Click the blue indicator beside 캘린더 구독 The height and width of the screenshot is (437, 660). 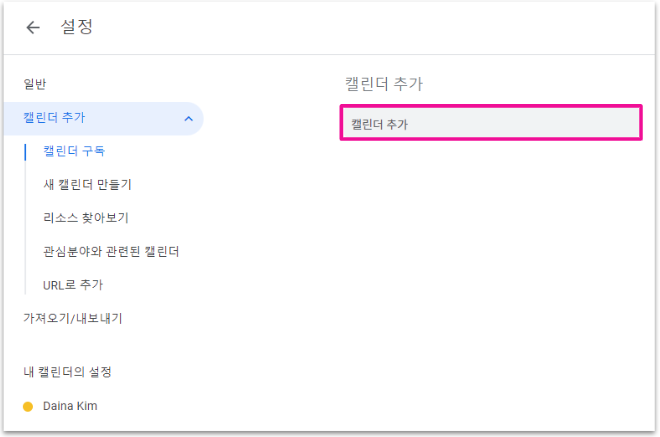coord(26,151)
